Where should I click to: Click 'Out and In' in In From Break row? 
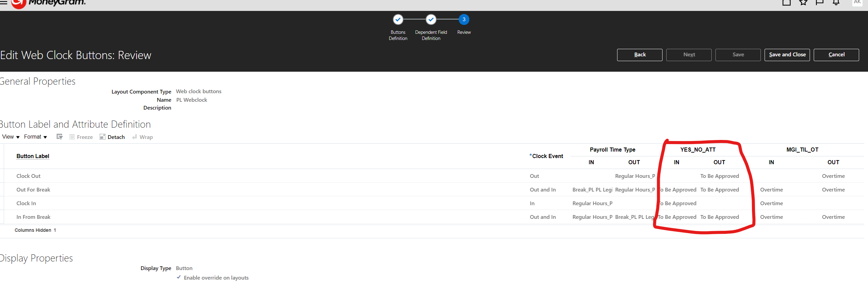coord(543,217)
